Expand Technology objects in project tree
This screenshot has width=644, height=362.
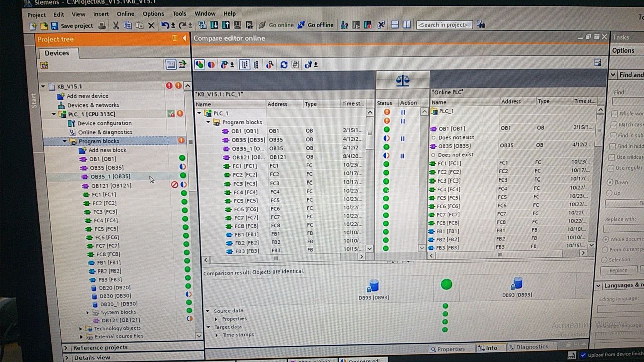point(80,329)
